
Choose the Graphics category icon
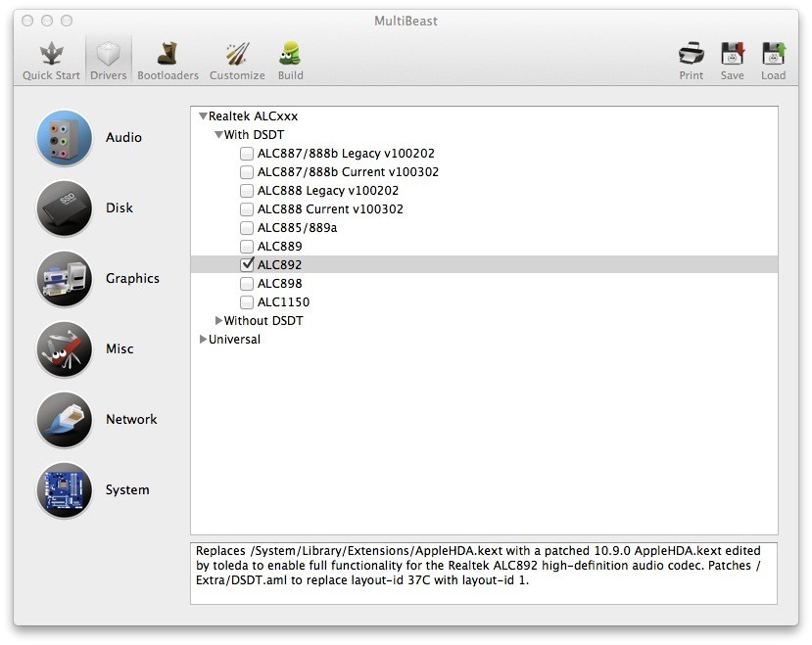[x=65, y=279]
